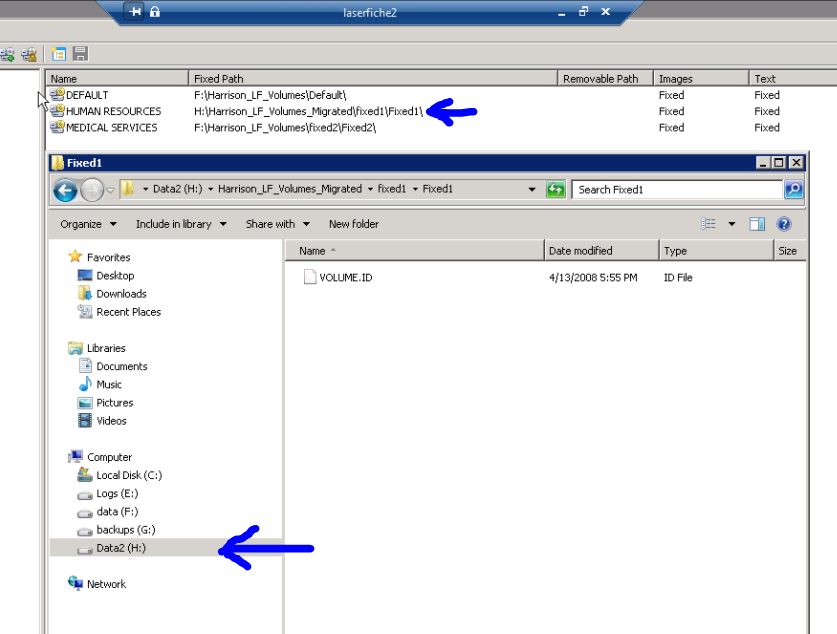Viewport: 837px width, 634px height.
Task: Refresh the Fixed1 folder view
Action: click(556, 189)
